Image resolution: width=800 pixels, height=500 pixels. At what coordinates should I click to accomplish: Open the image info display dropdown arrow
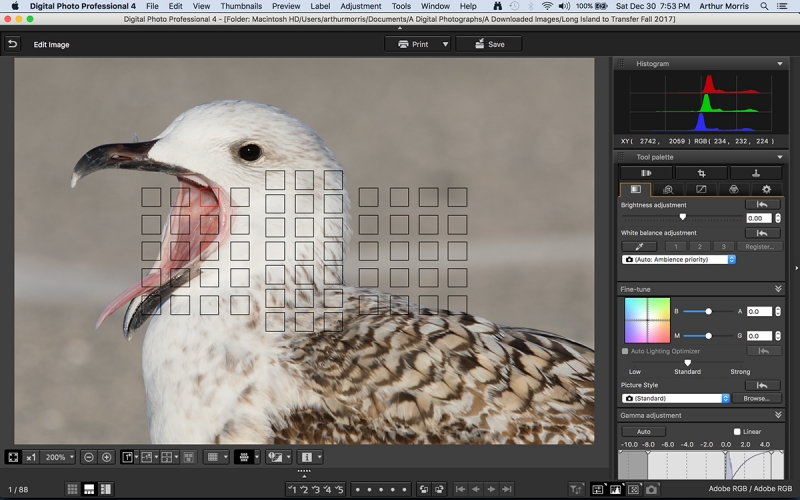pos(319,457)
